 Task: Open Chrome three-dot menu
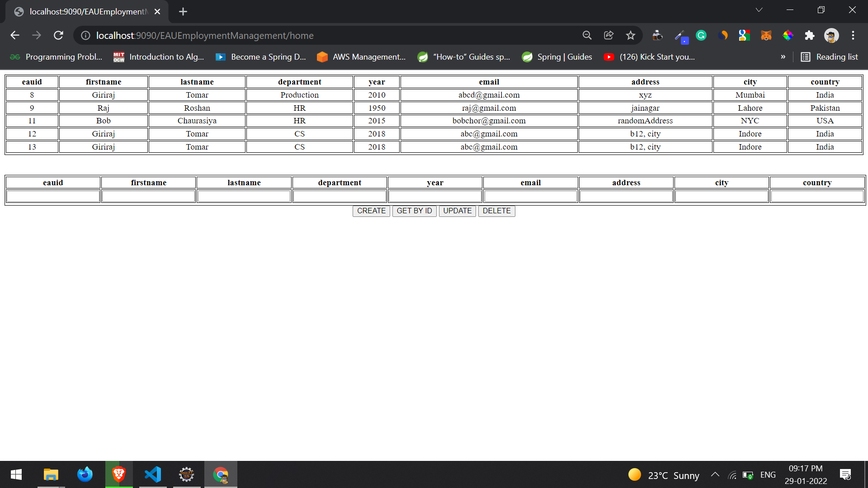[853, 35]
